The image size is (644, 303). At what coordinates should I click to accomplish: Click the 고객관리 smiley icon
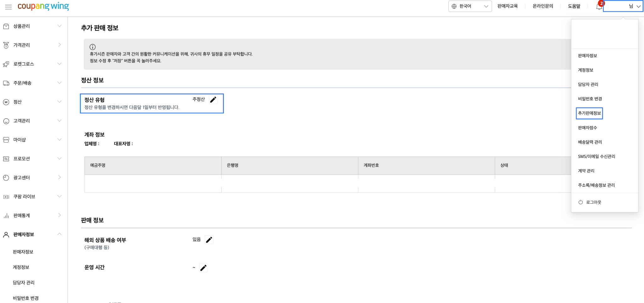tap(6, 121)
